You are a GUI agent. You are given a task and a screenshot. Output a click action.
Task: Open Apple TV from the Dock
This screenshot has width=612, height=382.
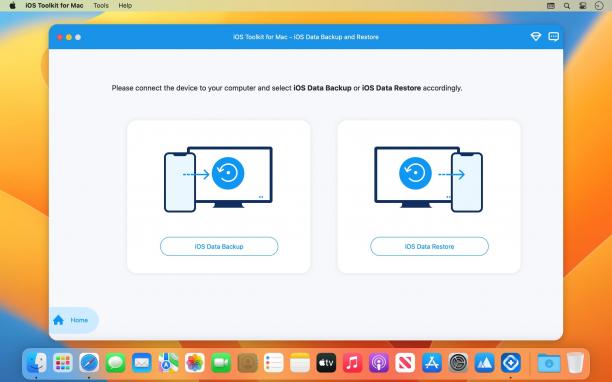[326, 363]
